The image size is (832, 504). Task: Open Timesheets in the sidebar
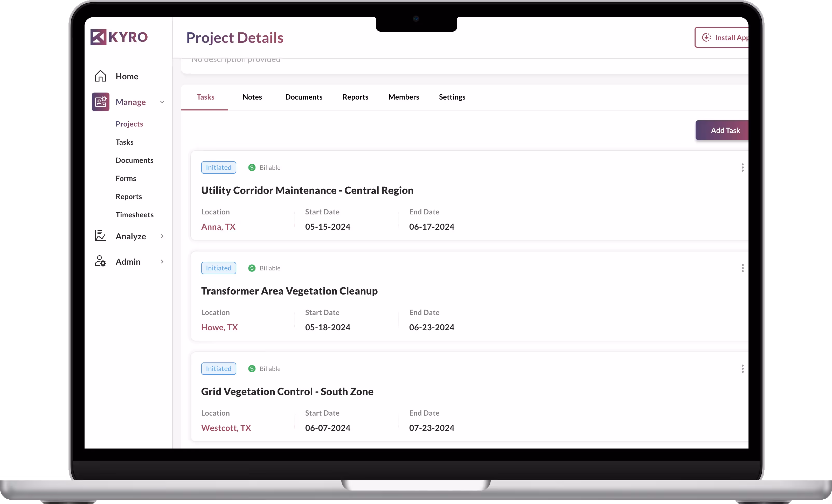click(x=134, y=215)
